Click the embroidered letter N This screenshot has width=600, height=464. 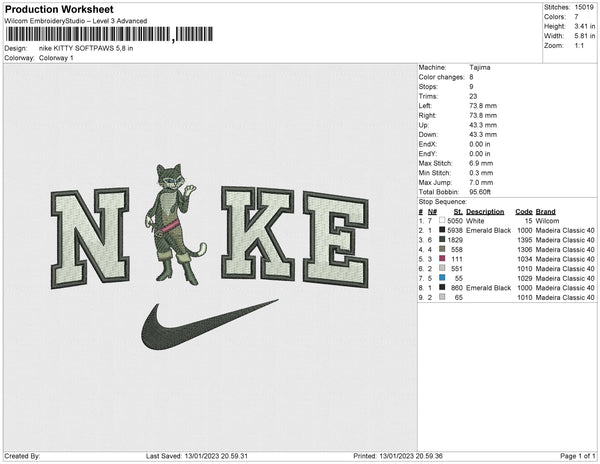click(90, 239)
